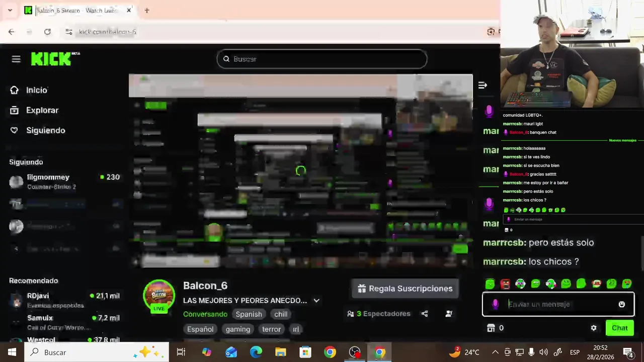Open RDjavi recommended channel

click(64, 300)
